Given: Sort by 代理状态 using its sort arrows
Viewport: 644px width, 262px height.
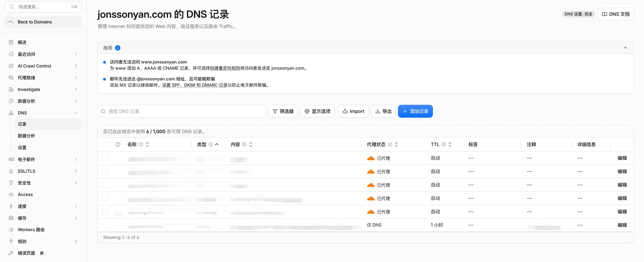Looking at the screenshot, I should coord(396,144).
